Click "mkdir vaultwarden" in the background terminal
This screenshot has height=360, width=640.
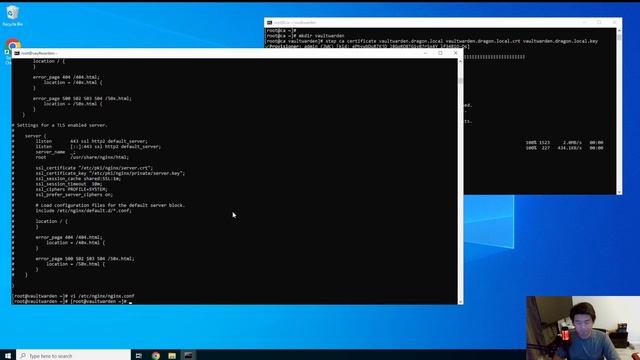(321, 36)
